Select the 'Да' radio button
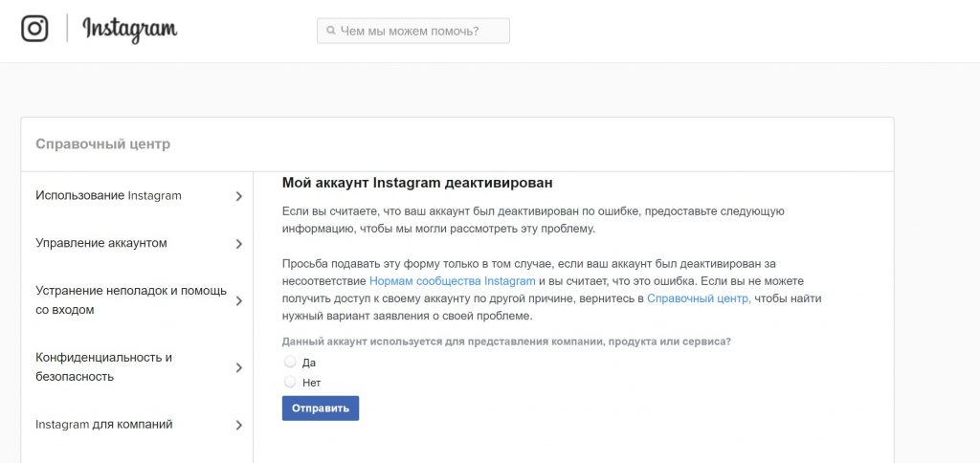The width and height of the screenshot is (980, 463). (290, 363)
